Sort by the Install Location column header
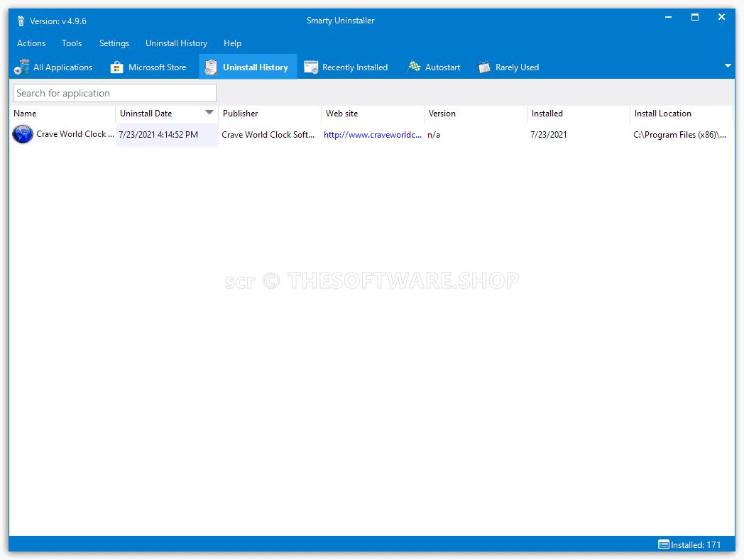This screenshot has height=560, width=744. coord(682,114)
